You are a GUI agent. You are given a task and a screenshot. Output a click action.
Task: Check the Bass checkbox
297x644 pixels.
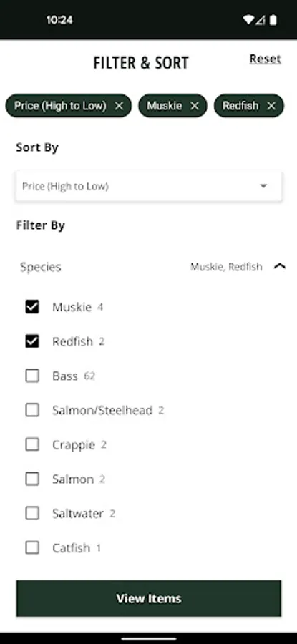coord(32,376)
